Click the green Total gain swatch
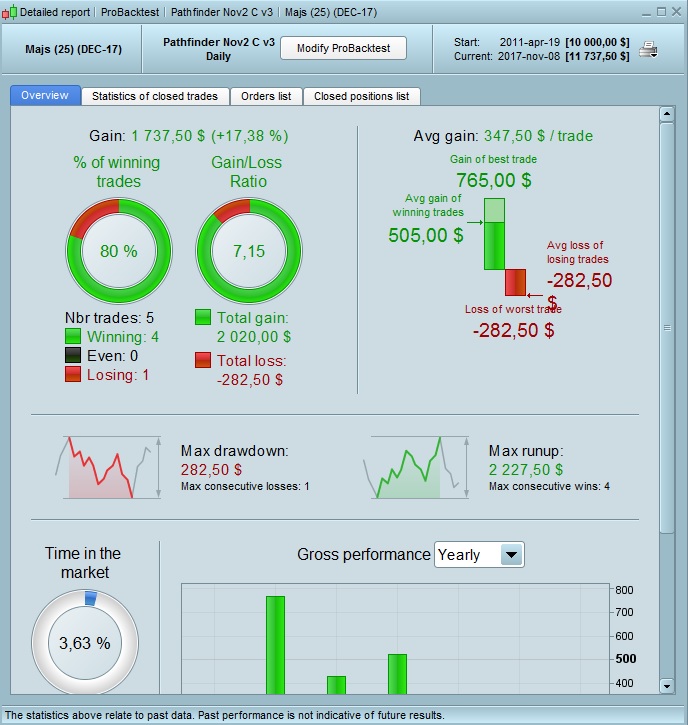Screen dimensions: 688x725 pyautogui.click(x=203, y=317)
